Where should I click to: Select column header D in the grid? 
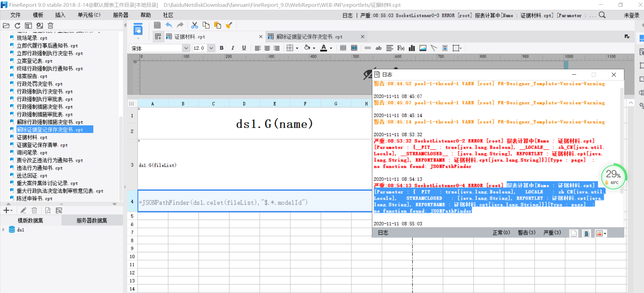point(244,104)
